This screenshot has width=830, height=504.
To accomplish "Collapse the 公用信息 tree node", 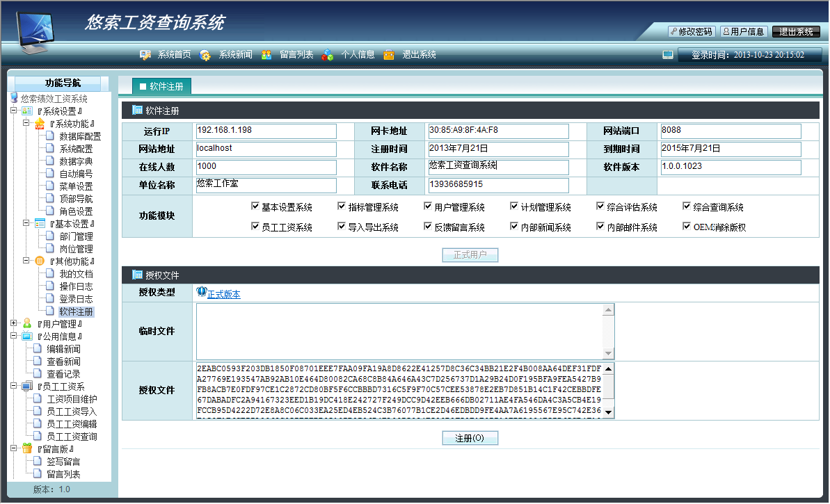I will point(14,336).
